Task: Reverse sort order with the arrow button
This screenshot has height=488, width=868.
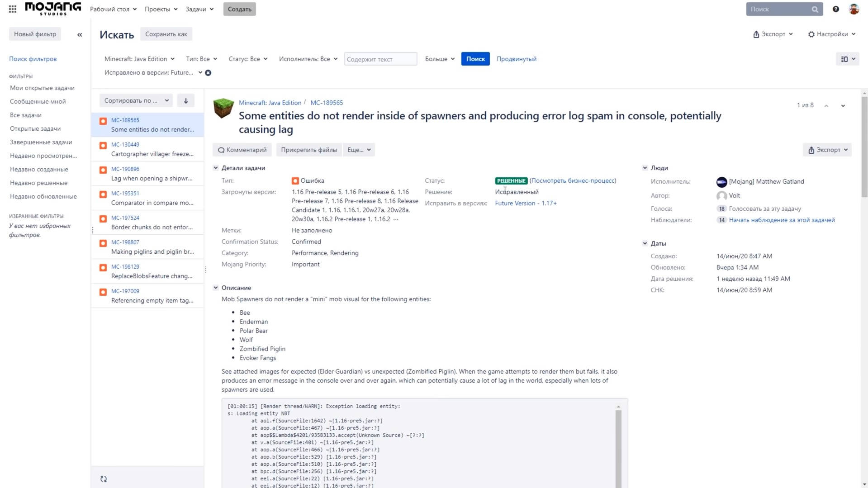Action: pos(186,101)
